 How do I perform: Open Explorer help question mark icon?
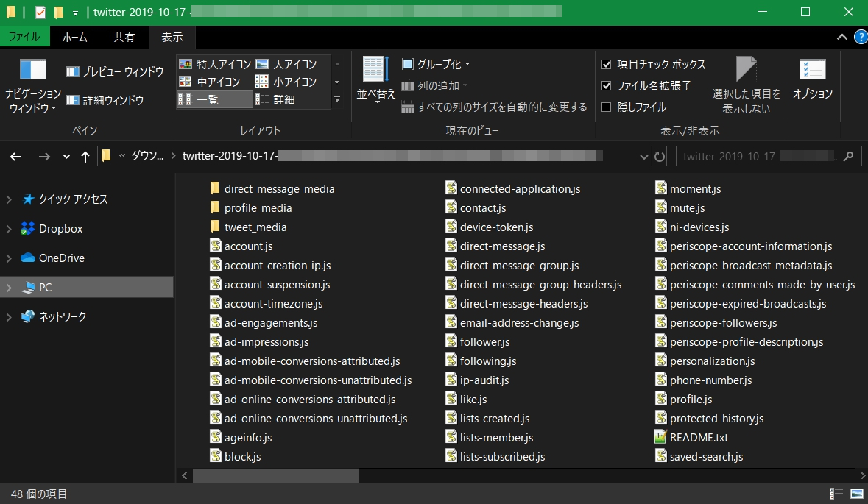(861, 37)
